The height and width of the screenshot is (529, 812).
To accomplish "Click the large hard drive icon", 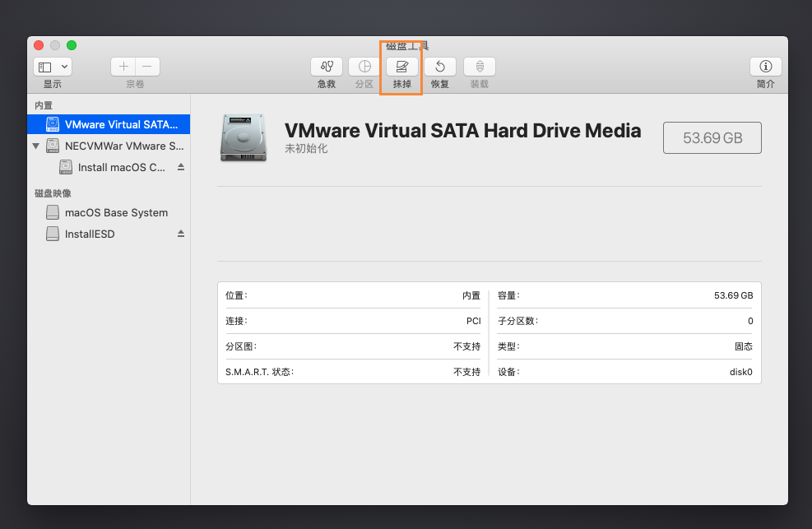I will pos(244,137).
